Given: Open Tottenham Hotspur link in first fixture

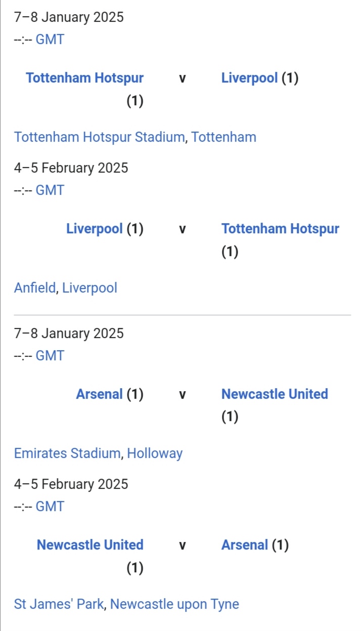Looking at the screenshot, I should [84, 78].
